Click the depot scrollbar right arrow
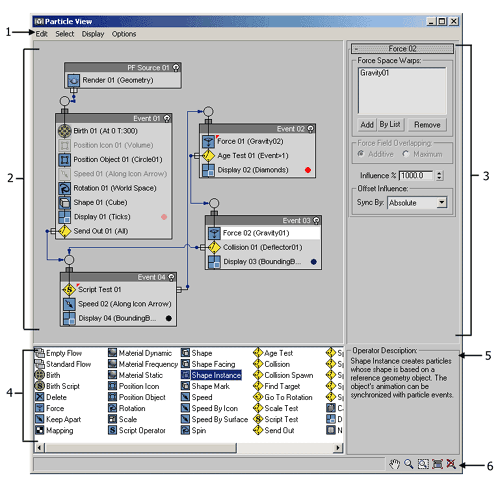This screenshot has height=480, width=500. click(x=338, y=448)
